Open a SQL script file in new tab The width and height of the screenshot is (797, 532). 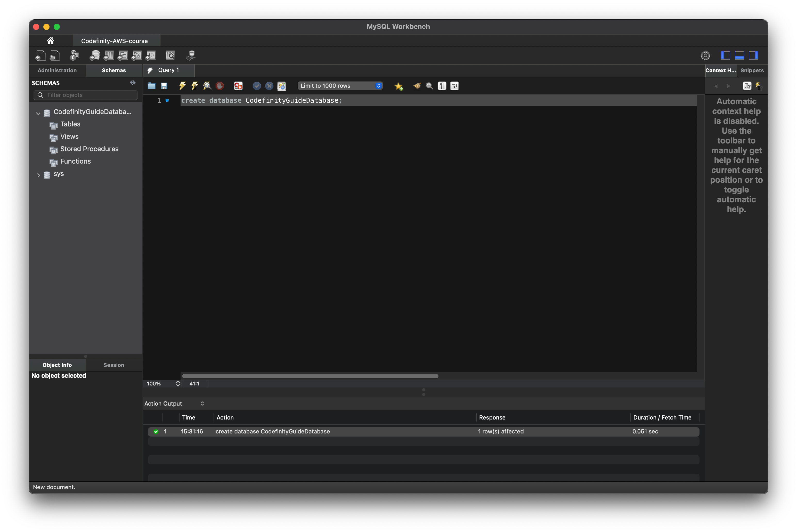[x=55, y=55]
